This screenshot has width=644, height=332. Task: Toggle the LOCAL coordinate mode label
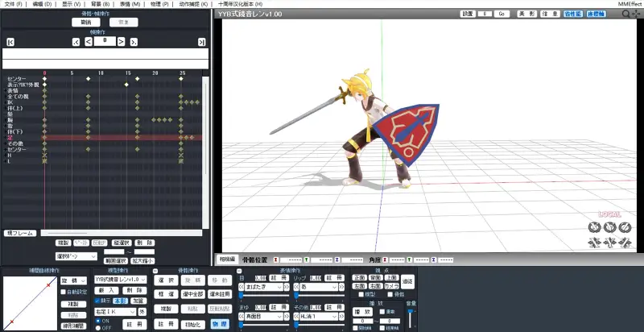609,214
